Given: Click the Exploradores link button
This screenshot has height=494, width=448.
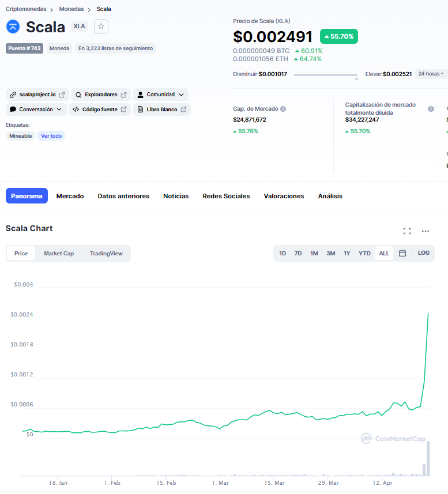Looking at the screenshot, I should click(101, 95).
